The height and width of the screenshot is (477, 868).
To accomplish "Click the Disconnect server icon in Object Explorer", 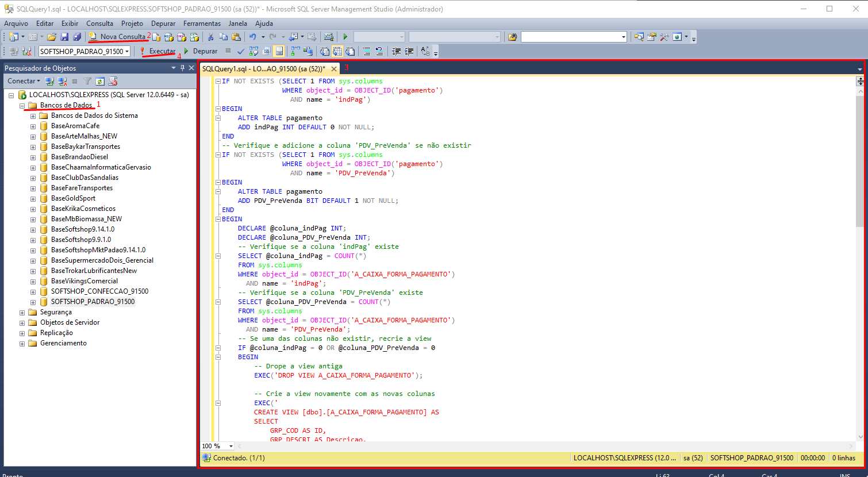I will (62, 81).
